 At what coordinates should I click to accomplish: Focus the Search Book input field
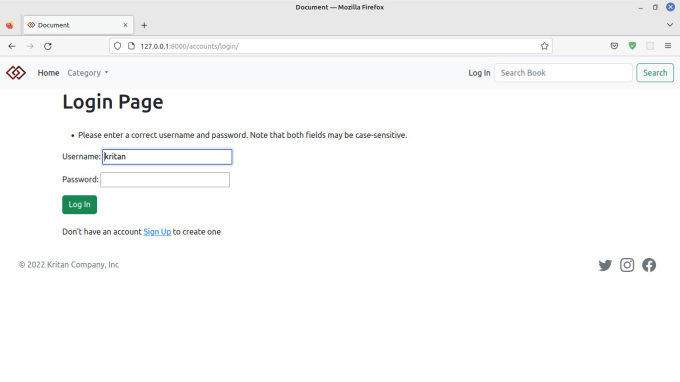(563, 73)
